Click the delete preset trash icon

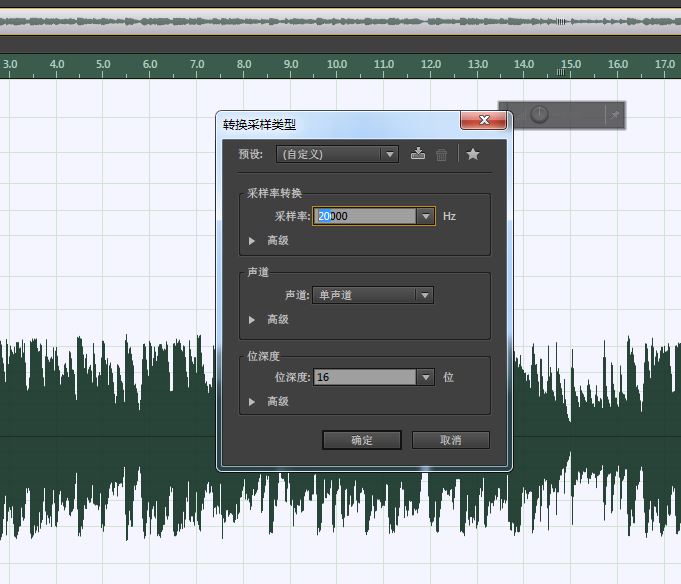(x=441, y=154)
